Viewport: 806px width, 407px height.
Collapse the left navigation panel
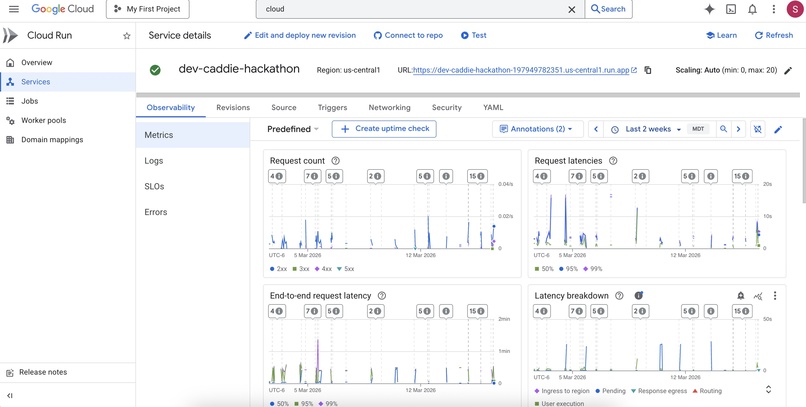pos(10,396)
